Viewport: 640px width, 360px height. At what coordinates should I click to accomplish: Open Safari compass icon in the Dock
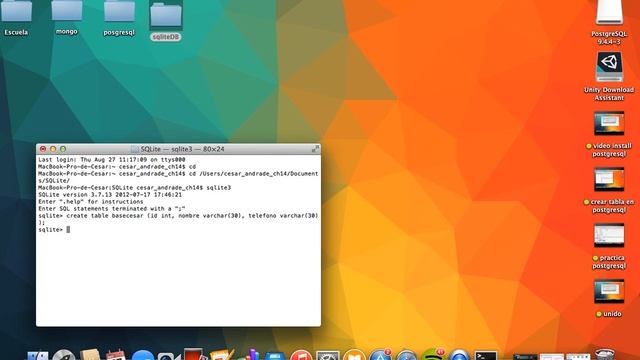click(x=407, y=355)
